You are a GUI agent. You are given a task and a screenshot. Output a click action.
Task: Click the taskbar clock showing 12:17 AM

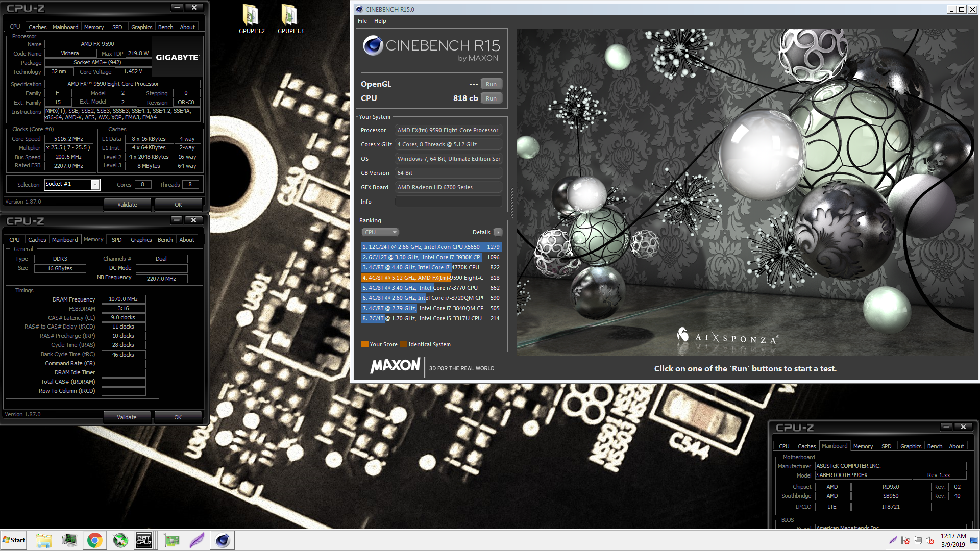953,540
